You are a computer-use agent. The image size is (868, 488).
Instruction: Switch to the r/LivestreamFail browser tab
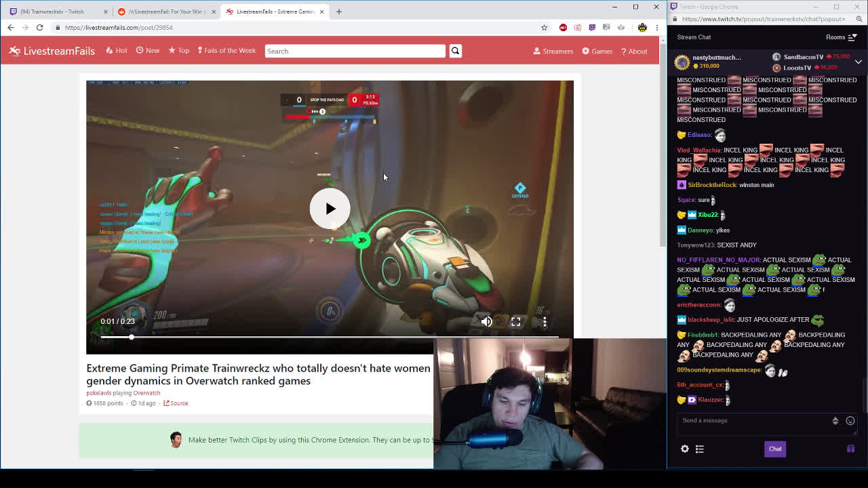[x=166, y=12]
